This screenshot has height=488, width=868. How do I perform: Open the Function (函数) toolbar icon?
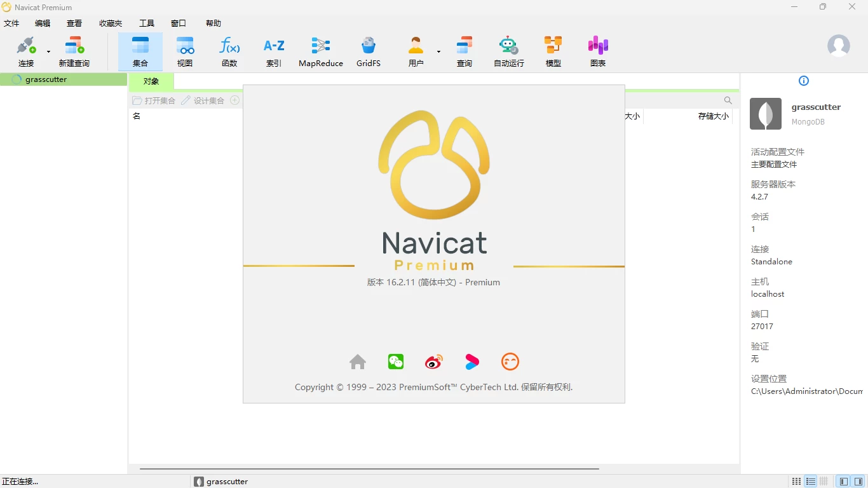(229, 51)
